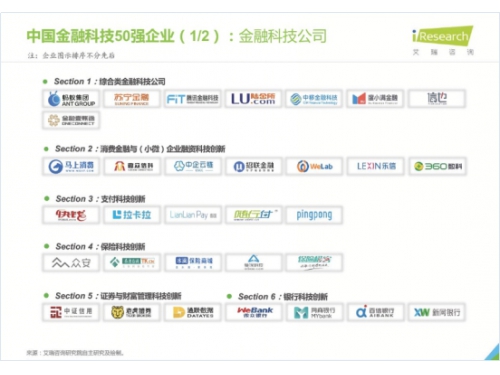This screenshot has height=375, width=500.
Task: Click the Ant Group logo tile
Action: [71, 99]
